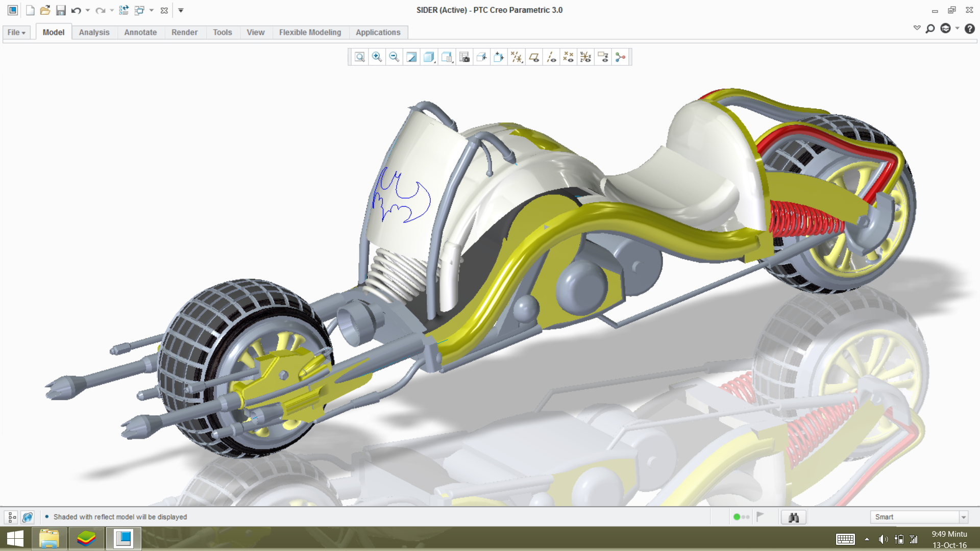Click the Zoom Out magnifier
The width and height of the screenshot is (980, 551).
[x=394, y=57]
